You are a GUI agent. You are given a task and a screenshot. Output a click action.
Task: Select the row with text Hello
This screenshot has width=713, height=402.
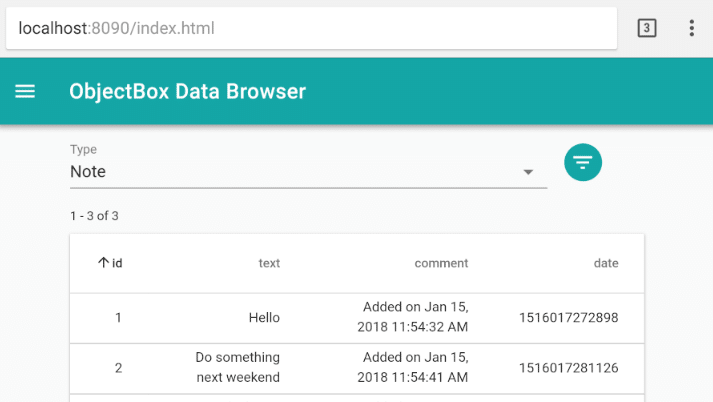[x=357, y=318]
